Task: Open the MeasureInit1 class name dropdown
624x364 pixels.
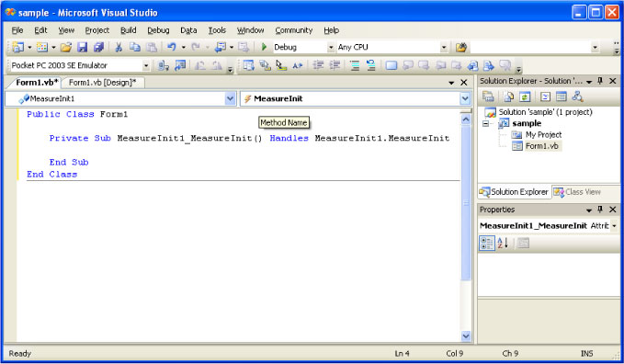Action: [x=230, y=98]
